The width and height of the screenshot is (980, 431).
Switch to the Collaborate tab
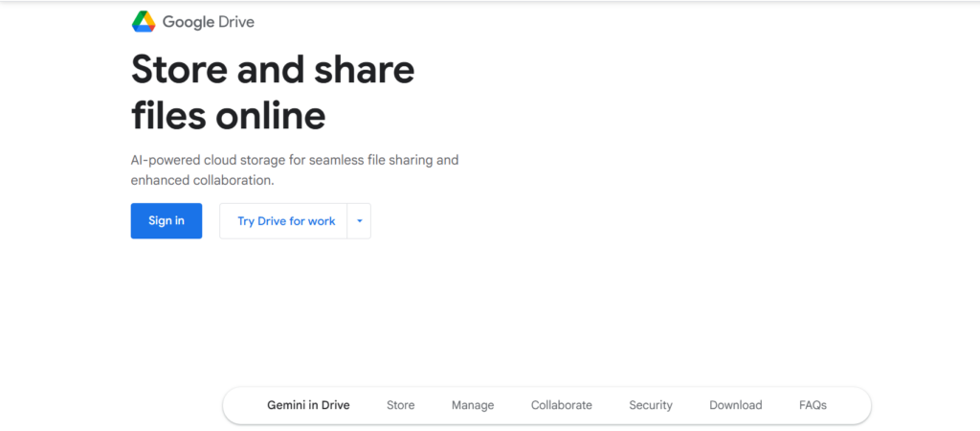pyautogui.click(x=561, y=405)
